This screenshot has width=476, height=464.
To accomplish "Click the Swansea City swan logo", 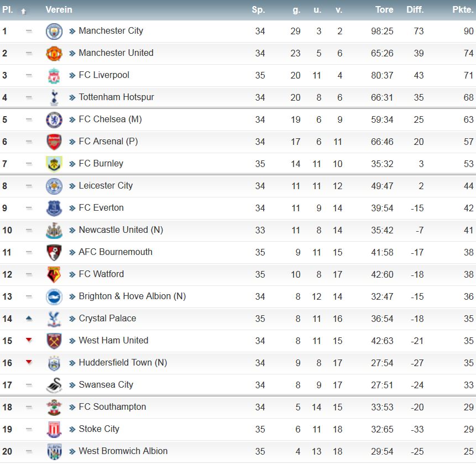I will 54,385.
